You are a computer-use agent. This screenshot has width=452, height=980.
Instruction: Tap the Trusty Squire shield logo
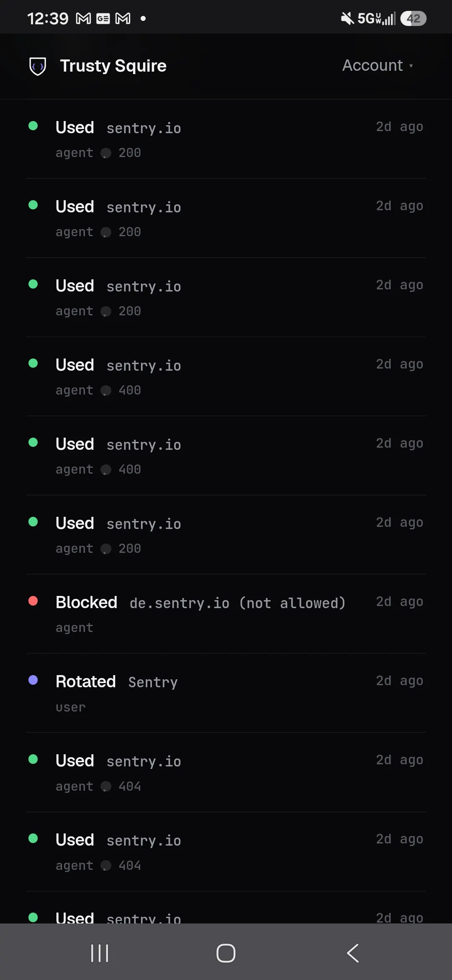point(38,66)
